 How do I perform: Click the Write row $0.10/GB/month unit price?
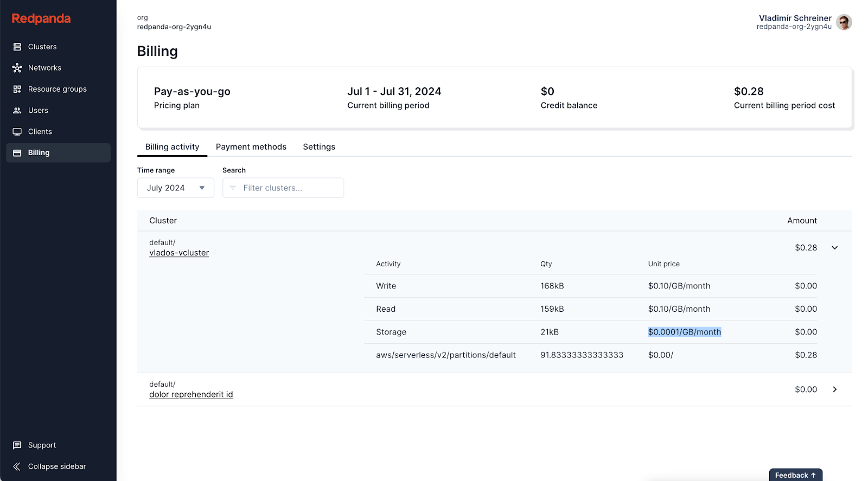click(x=679, y=286)
